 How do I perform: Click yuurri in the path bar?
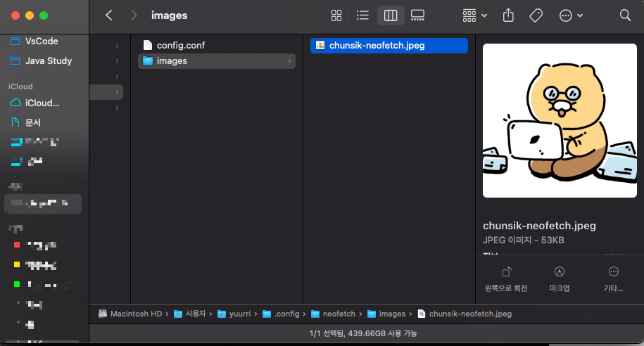[234, 314]
